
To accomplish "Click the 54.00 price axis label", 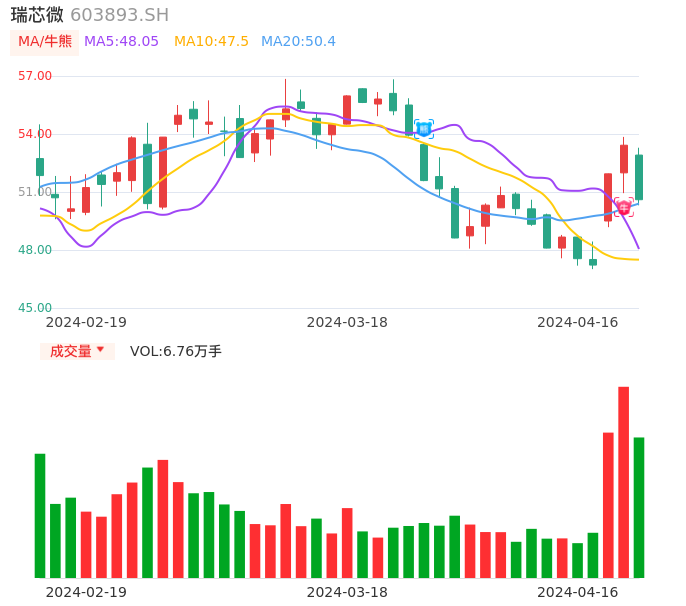I will pyautogui.click(x=35, y=134).
